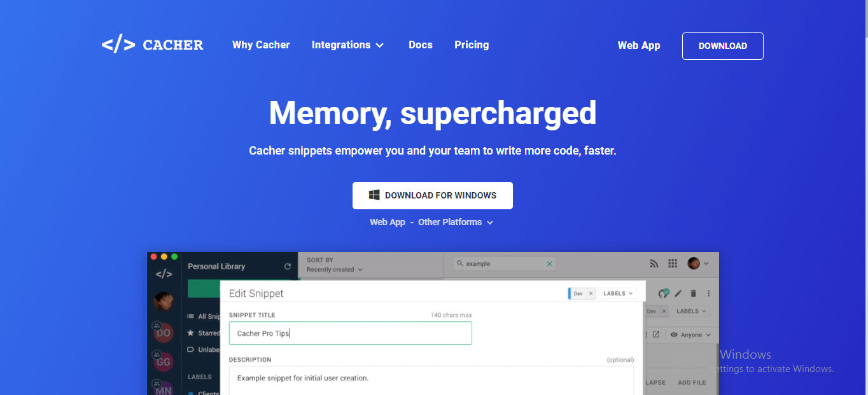Viewport: 868px width, 395px height.
Task: Click the Memory, supercharged headline
Action: (433, 113)
